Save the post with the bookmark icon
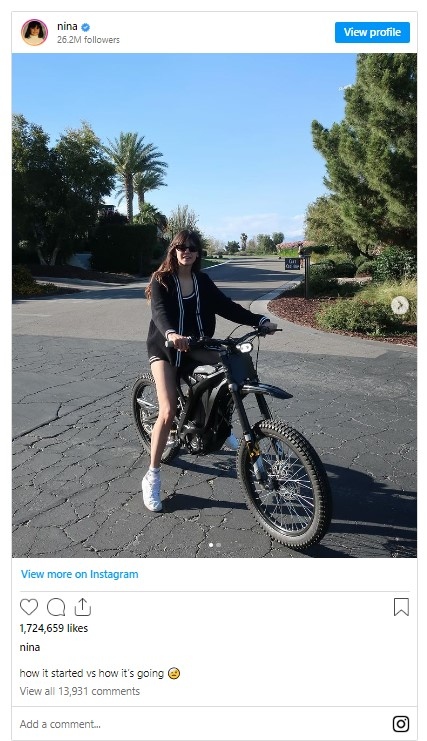 click(x=401, y=607)
